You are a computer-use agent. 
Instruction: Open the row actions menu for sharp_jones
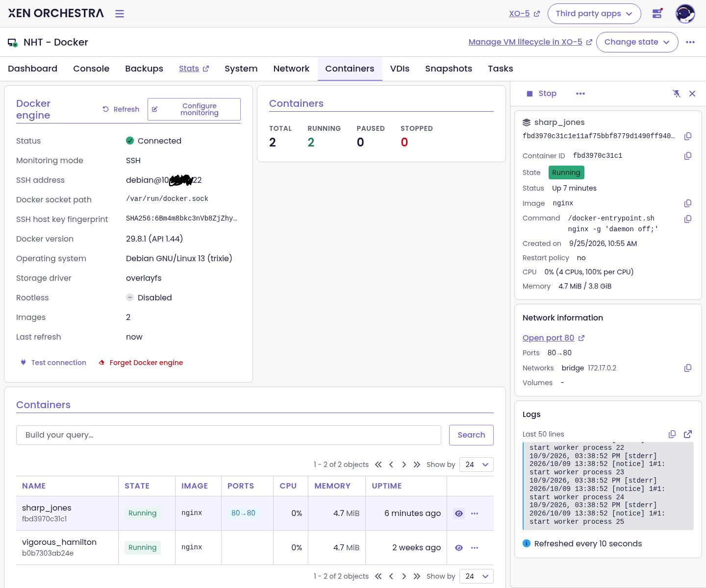click(475, 514)
